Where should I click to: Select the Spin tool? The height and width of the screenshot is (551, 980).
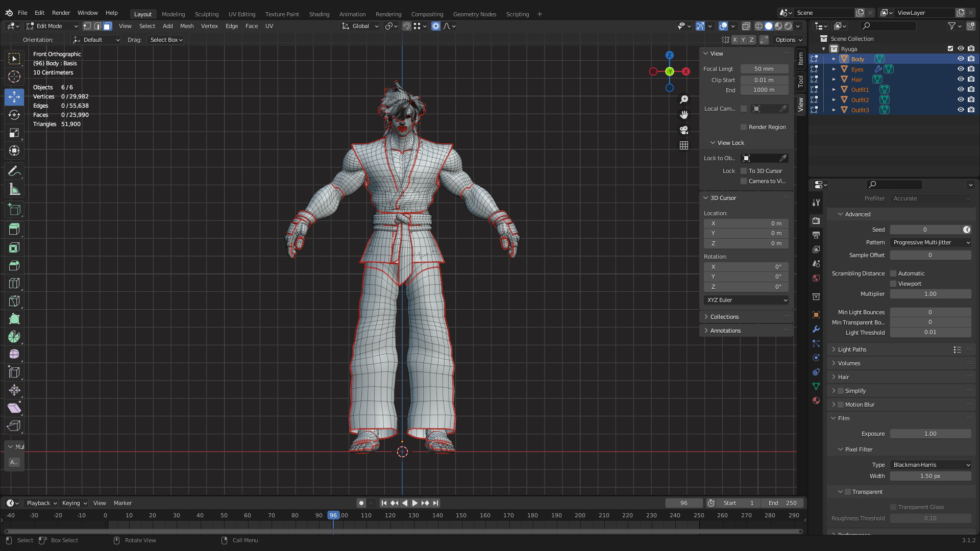point(14,337)
